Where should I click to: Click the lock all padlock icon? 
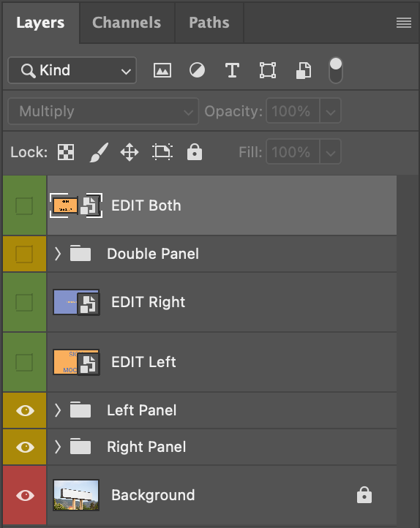195,152
